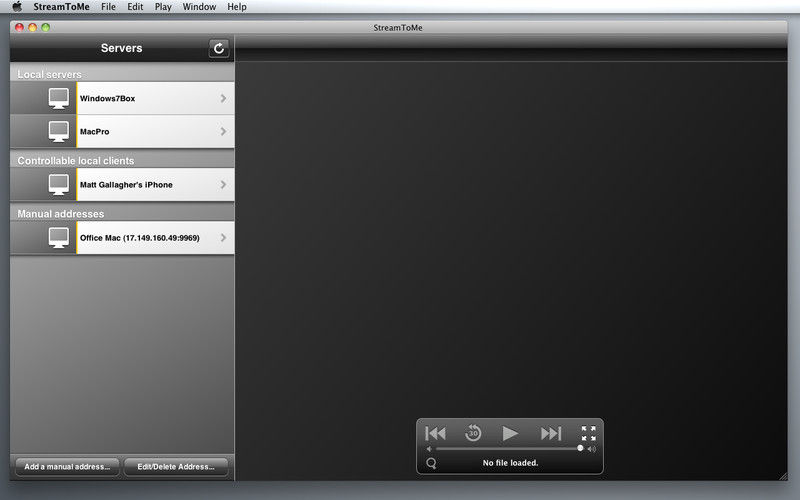
Task: Skip to next track
Action: [x=551, y=433]
